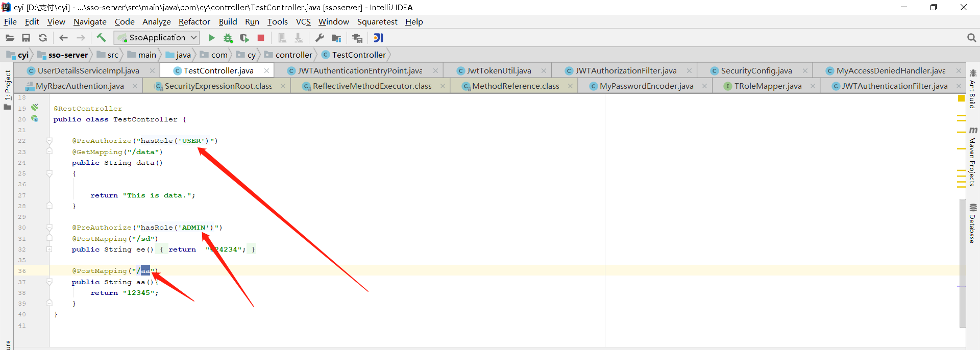
Task: Open the SsoApplication run configuration dropdown
Action: click(157, 38)
